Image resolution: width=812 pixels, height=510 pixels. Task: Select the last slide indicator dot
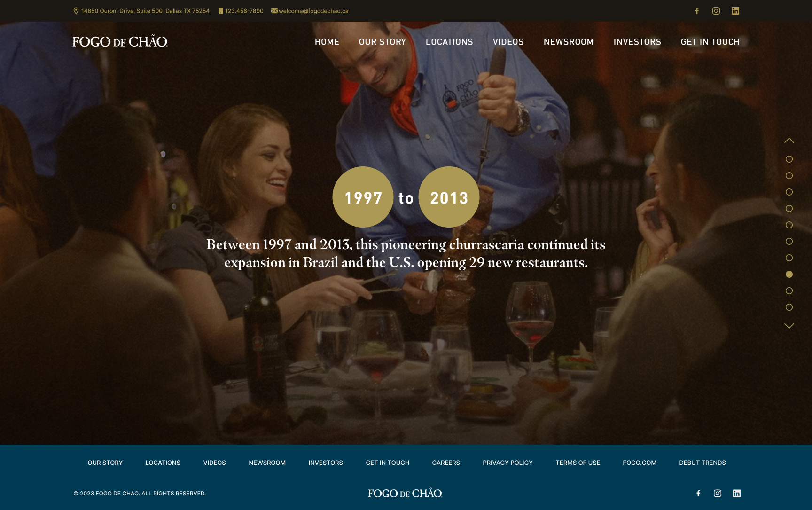(789, 307)
